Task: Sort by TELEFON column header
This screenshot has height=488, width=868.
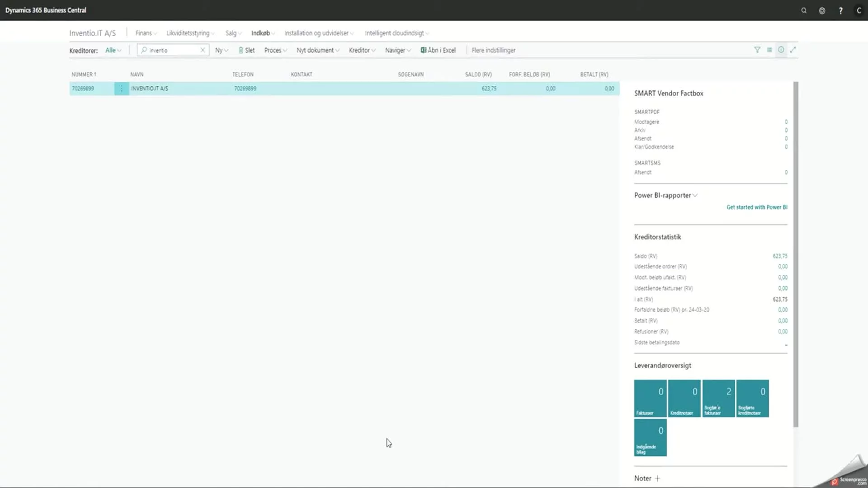Action: click(243, 74)
